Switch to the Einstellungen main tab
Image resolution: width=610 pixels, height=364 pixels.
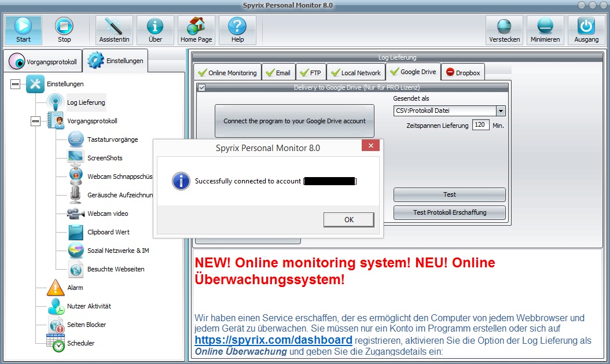pyautogui.click(x=115, y=61)
